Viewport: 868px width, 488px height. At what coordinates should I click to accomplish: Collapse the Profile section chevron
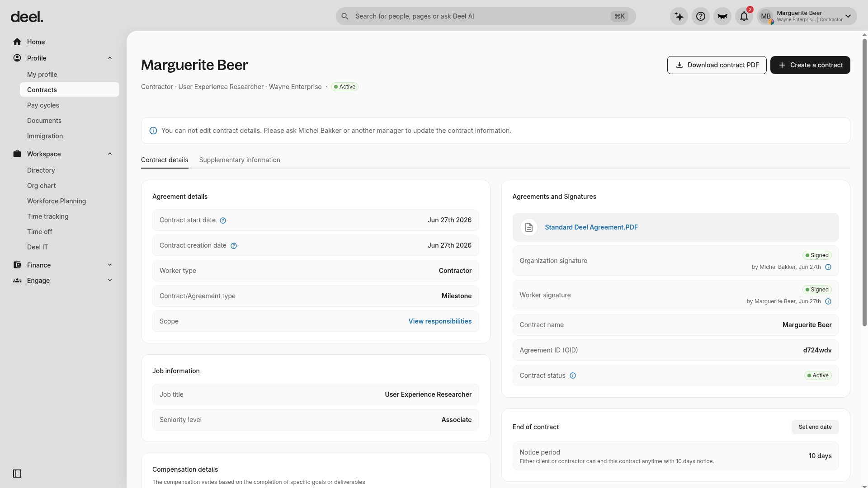tap(110, 58)
